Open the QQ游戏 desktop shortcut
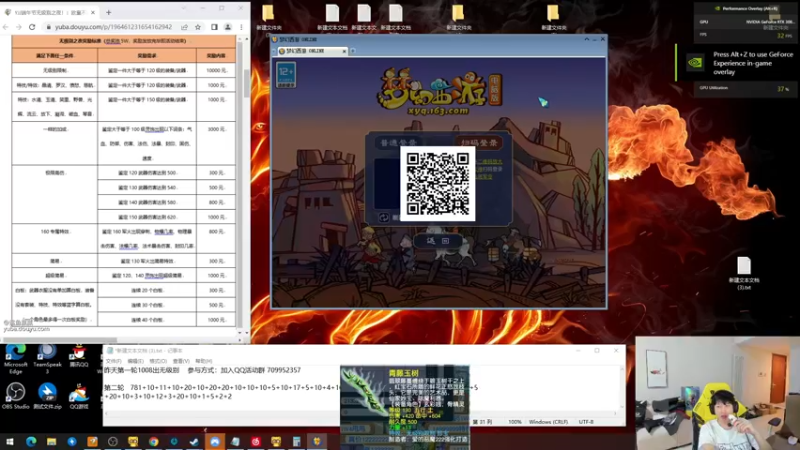Viewport: 800px width, 450px height. point(79,396)
